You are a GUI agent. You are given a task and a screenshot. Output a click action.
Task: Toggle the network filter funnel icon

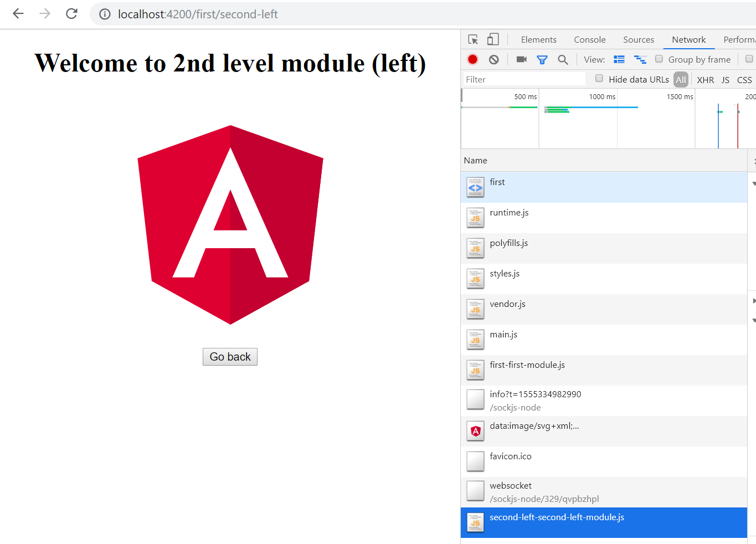tap(542, 59)
